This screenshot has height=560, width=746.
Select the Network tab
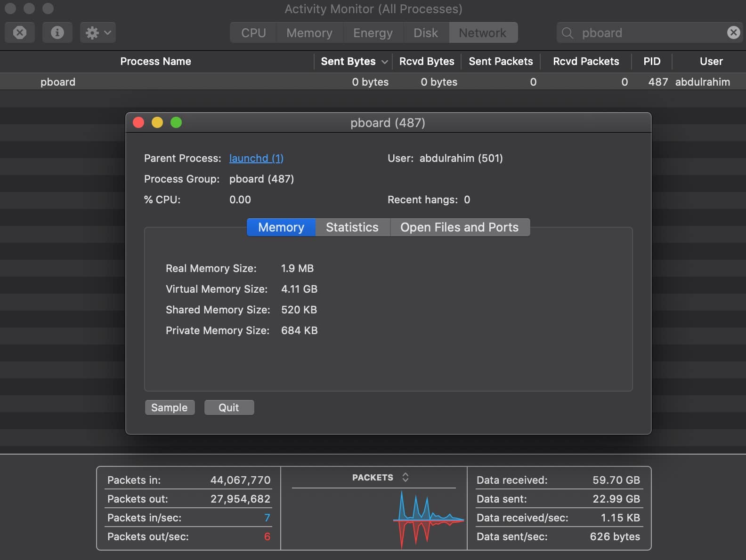pyautogui.click(x=483, y=32)
